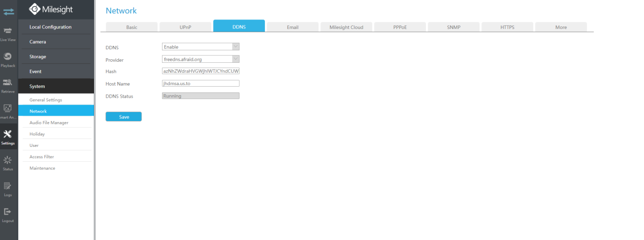Switch to the Basic tab
The image size is (644, 240).
click(x=132, y=27)
